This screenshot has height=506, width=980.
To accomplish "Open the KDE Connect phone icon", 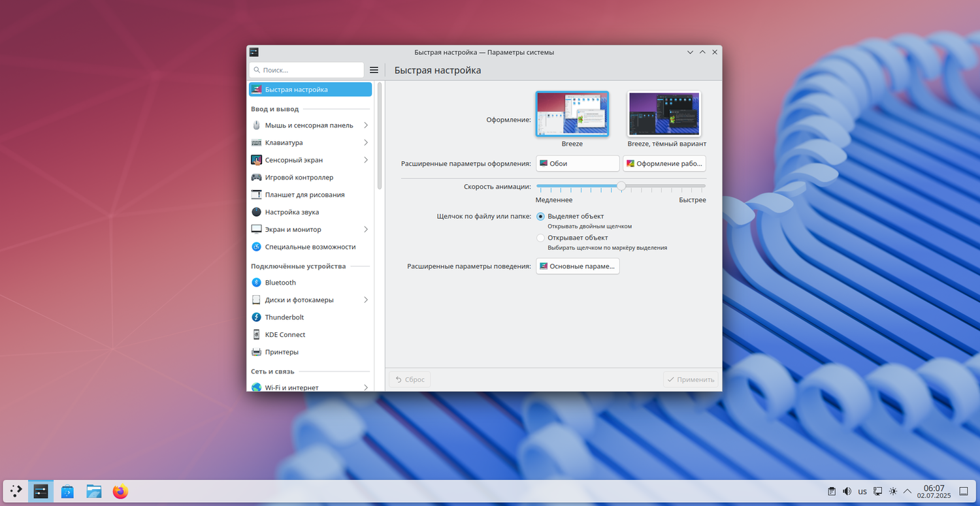I will coord(257,335).
